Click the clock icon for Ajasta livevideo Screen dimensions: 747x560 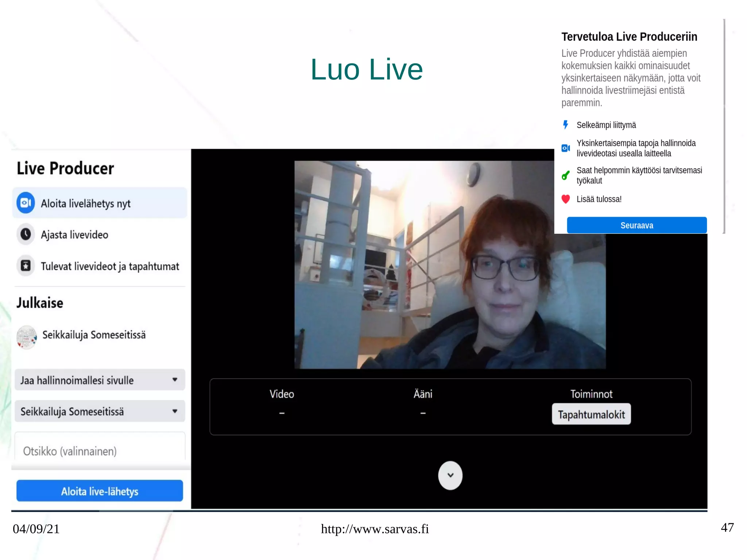26,234
